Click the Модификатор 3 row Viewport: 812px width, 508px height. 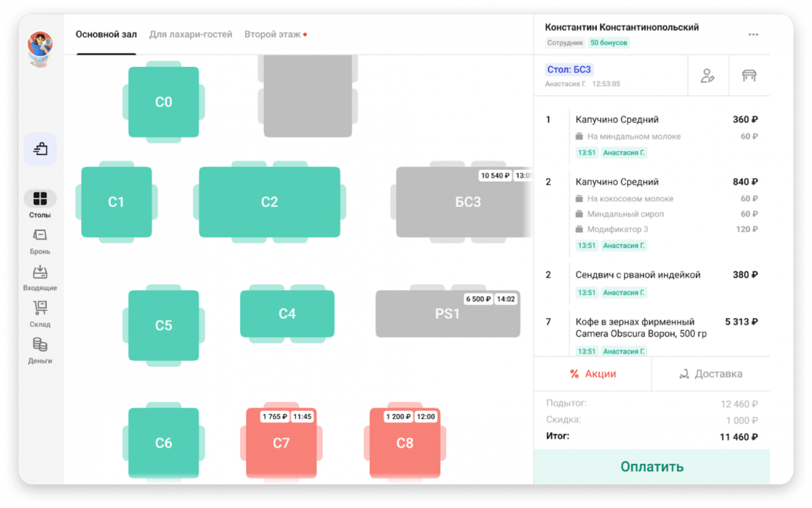[x=666, y=229]
